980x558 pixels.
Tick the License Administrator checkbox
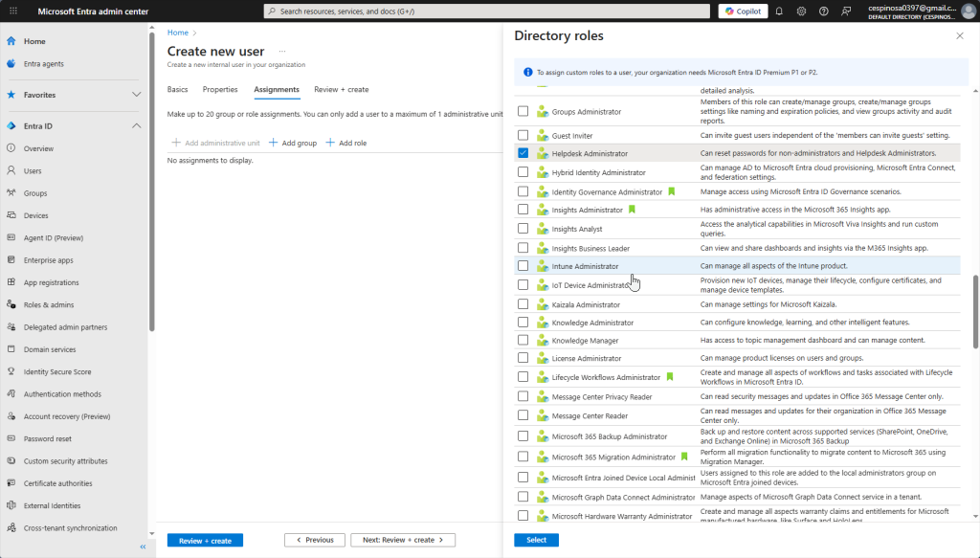click(x=523, y=359)
